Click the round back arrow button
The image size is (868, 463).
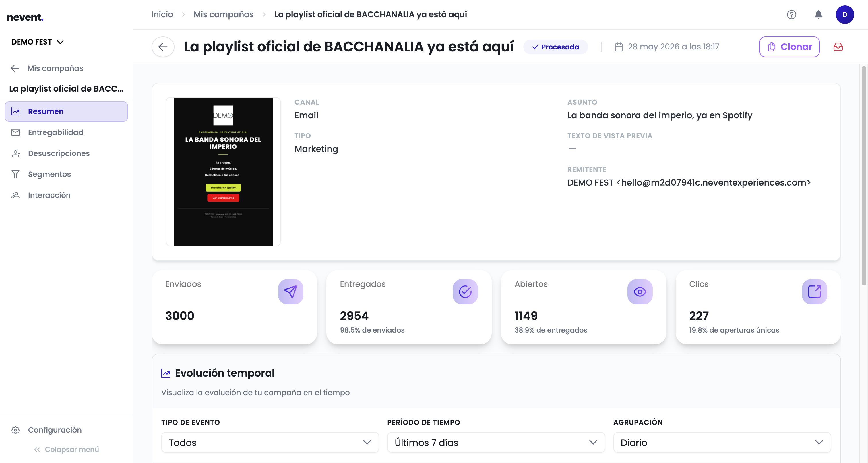tap(163, 47)
